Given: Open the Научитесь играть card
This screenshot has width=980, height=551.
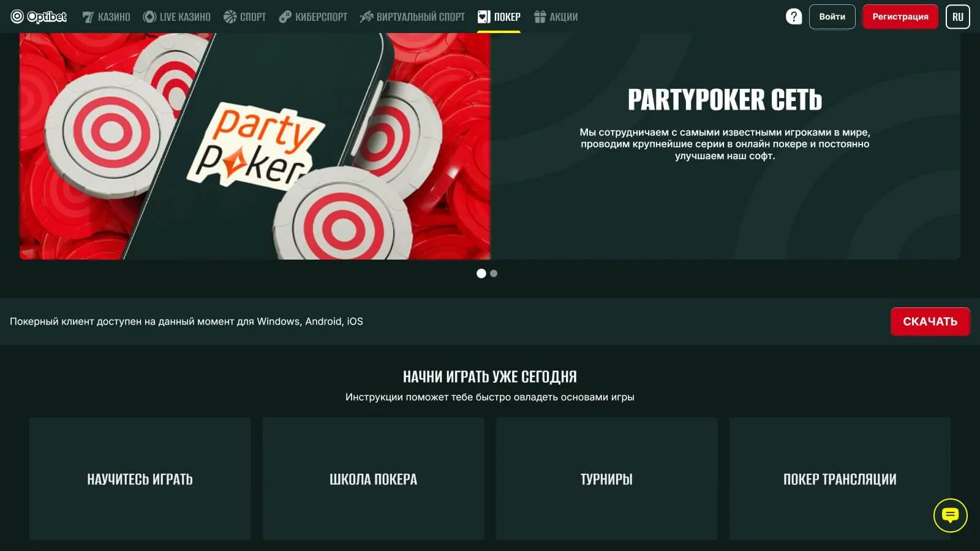Looking at the screenshot, I should tap(140, 479).
